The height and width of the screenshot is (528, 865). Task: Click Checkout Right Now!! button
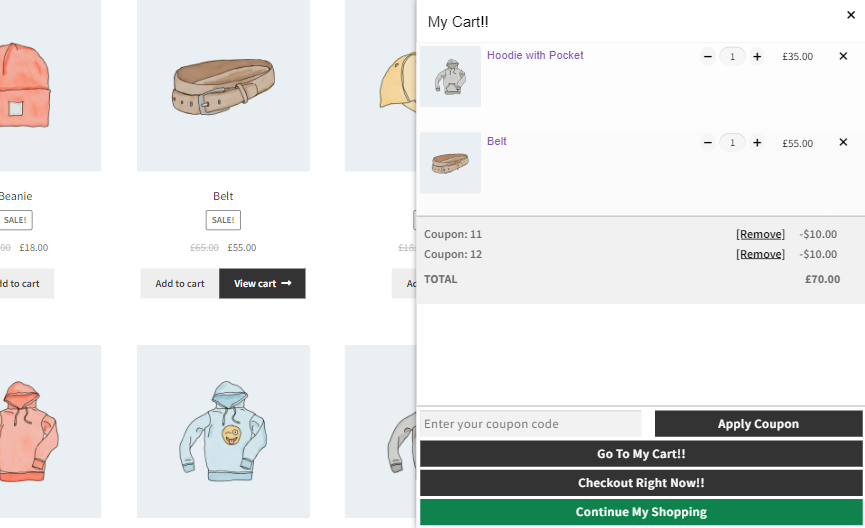(x=641, y=483)
